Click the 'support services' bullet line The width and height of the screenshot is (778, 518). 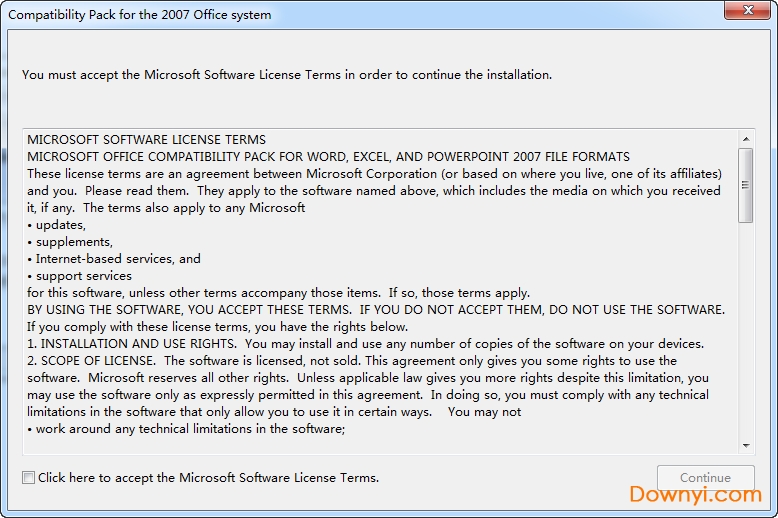click(x=83, y=276)
